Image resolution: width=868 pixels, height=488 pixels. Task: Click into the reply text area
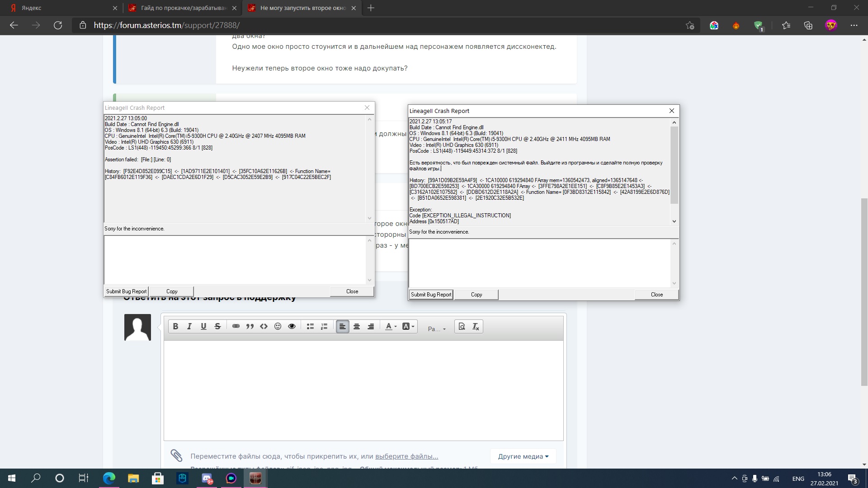pos(363,390)
